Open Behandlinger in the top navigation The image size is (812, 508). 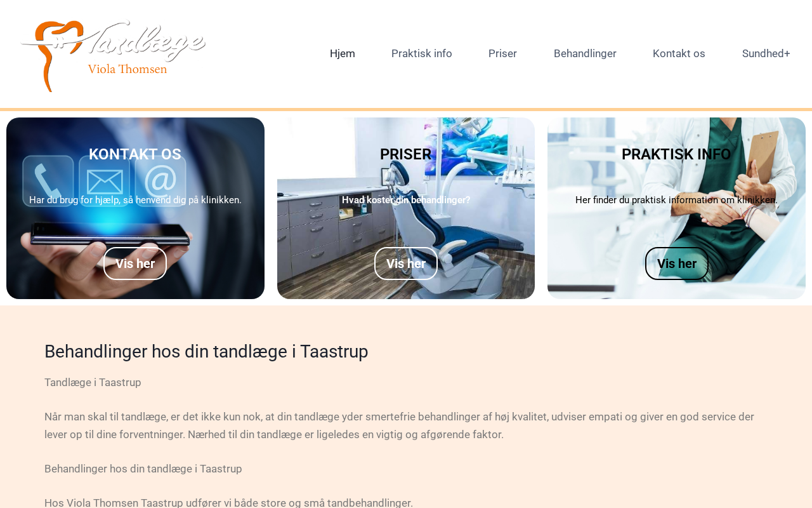[585, 53]
